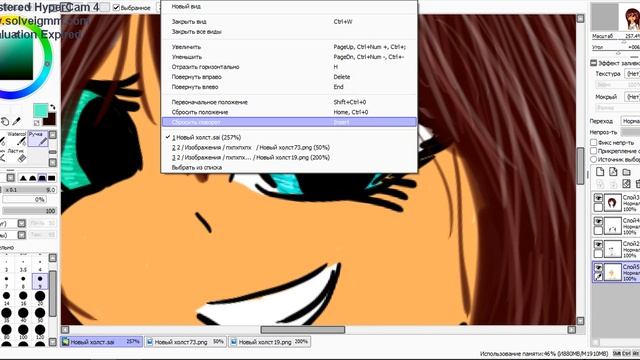Image resolution: width=640 pixels, height=360 pixels.
Task: Select the Watercolor brush tool
Action: [x=17, y=139]
